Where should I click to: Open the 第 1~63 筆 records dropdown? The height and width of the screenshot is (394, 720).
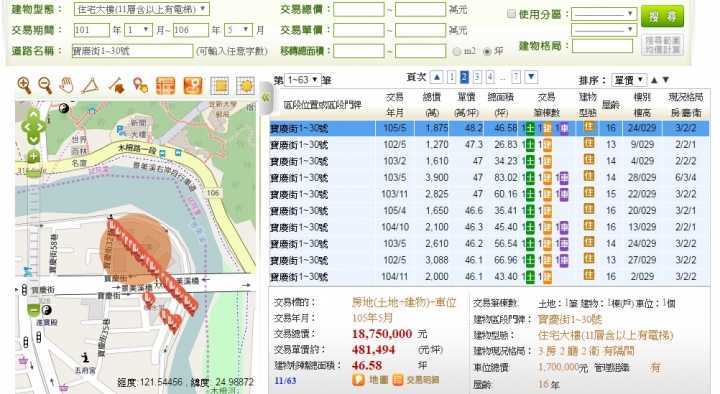(x=302, y=80)
